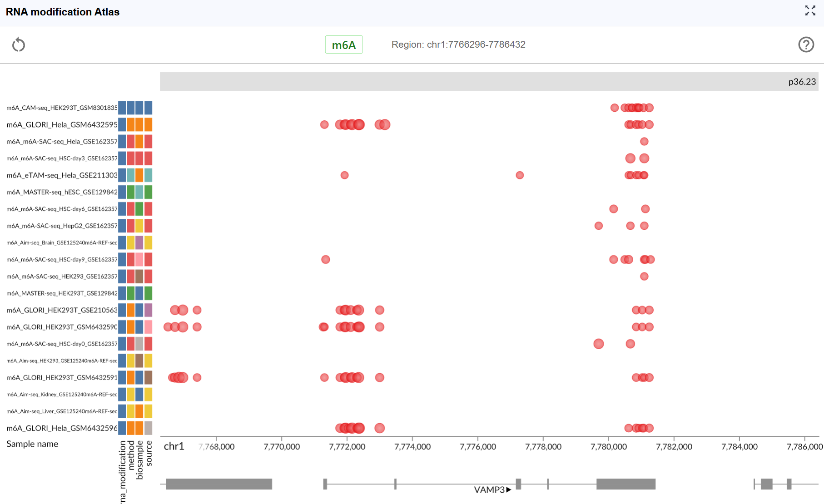Collapse the fullscreen view icon
Image resolution: width=824 pixels, height=504 pixels.
point(810,10)
